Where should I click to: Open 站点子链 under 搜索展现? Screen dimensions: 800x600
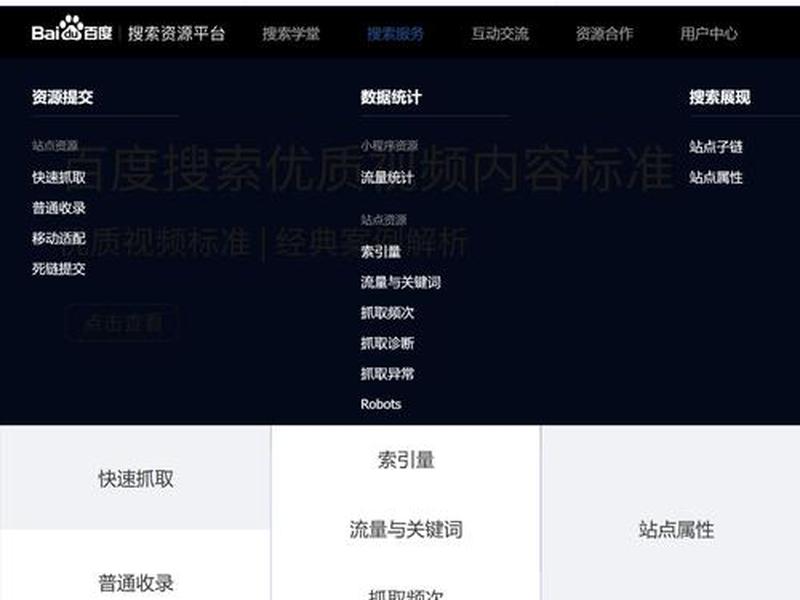click(x=716, y=147)
